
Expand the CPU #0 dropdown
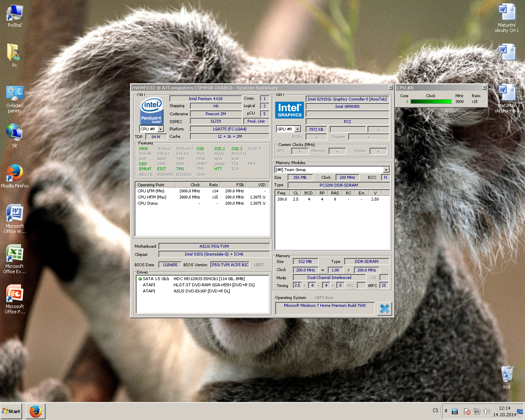point(161,129)
